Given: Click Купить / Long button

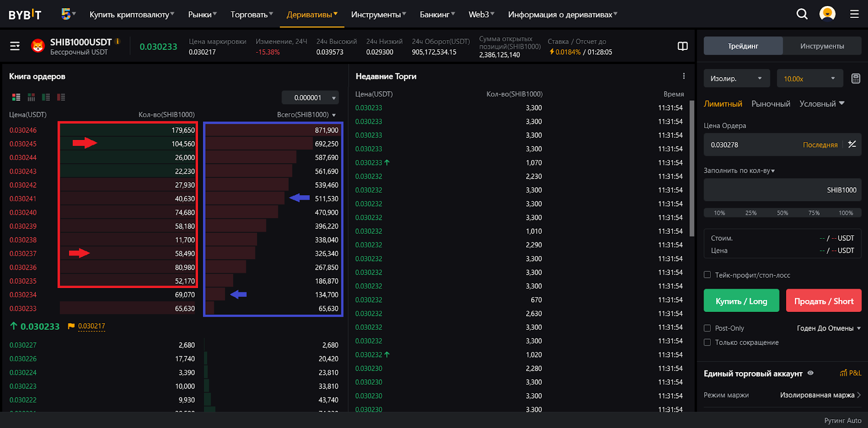Looking at the screenshot, I should 741,301.
